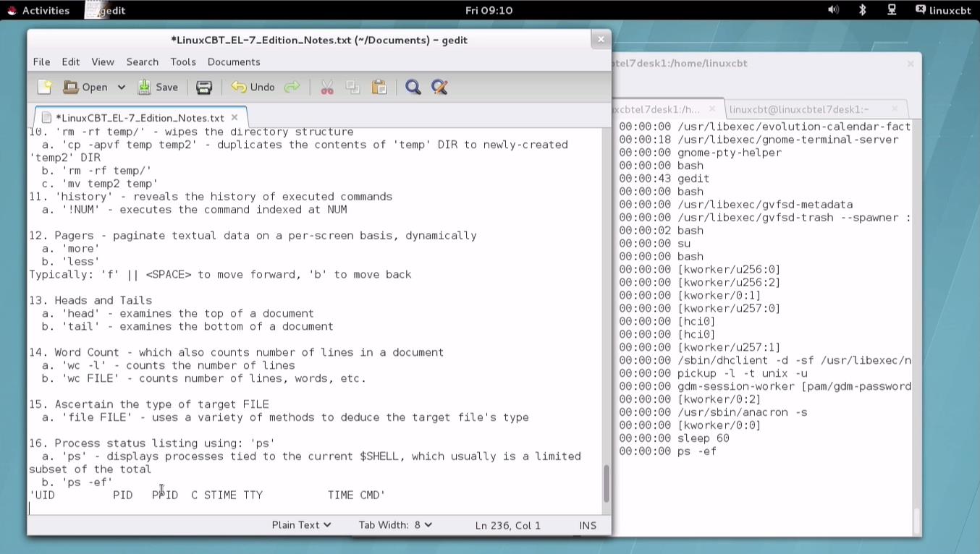This screenshot has height=554, width=980.
Task: Click the terminal window scrollbar
Action: coord(916,521)
